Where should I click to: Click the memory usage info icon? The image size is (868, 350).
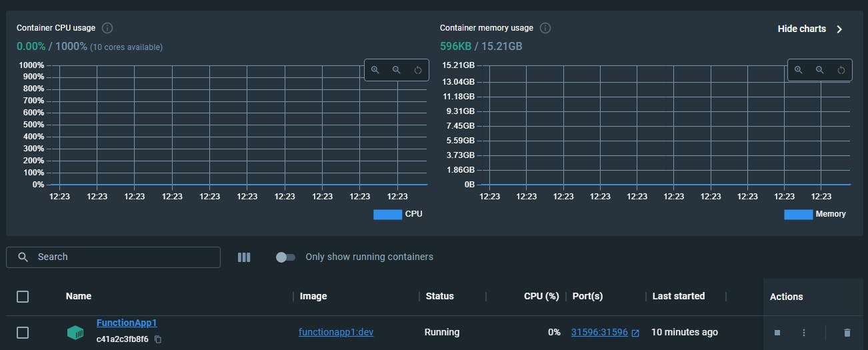pos(545,28)
